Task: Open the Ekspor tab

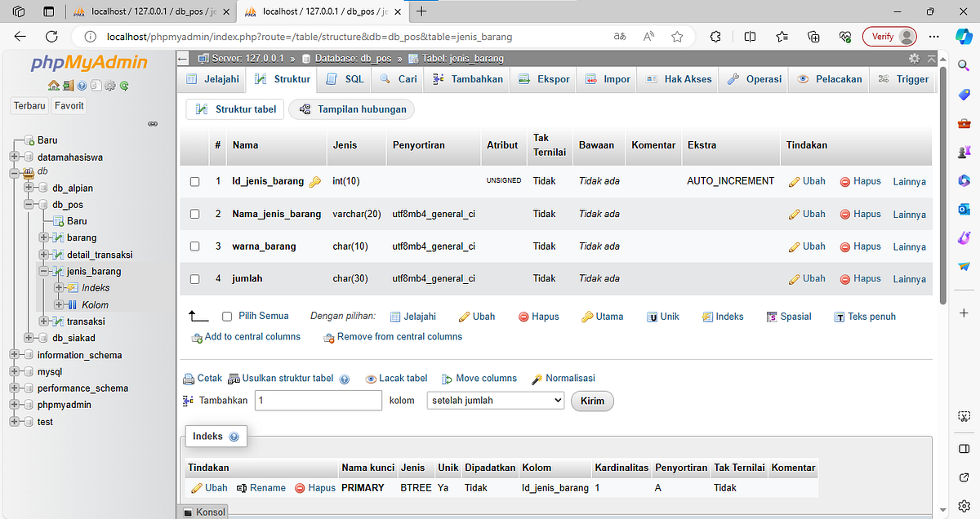Action: [543, 79]
